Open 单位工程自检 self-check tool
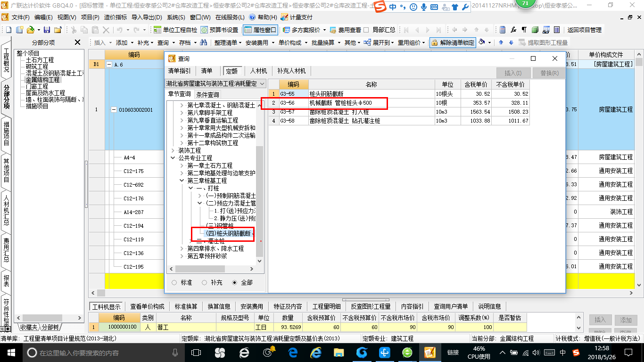This screenshot has height=362, width=644. tap(175, 30)
